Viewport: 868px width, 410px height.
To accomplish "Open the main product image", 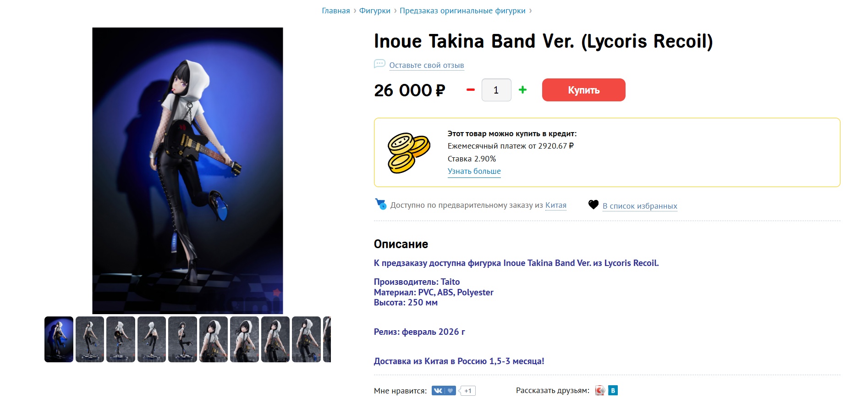I will click(x=187, y=171).
